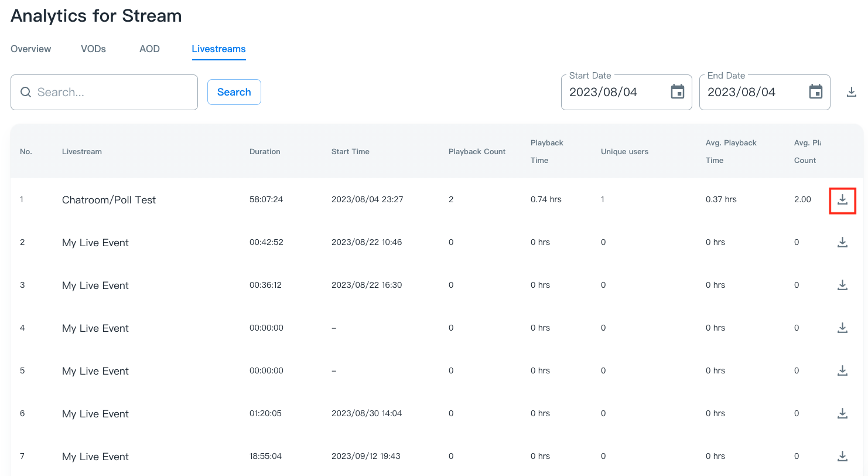
Task: Open the Chatroom/Poll Test livestream entry
Action: pos(109,200)
